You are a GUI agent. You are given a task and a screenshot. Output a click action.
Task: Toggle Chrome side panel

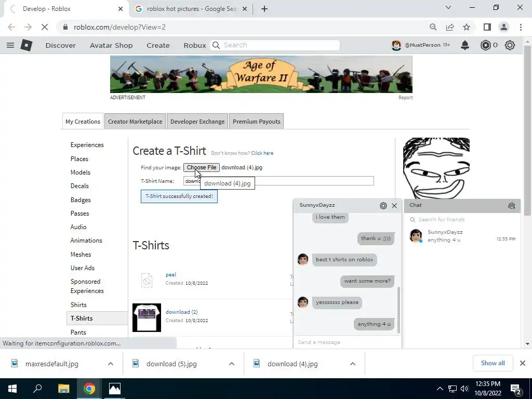coord(487,27)
